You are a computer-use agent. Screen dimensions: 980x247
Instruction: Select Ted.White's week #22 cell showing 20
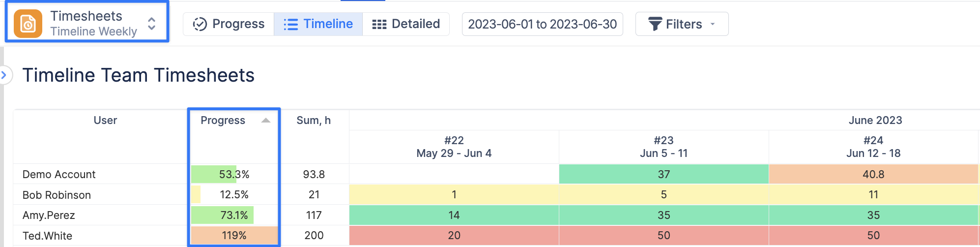coord(454,236)
